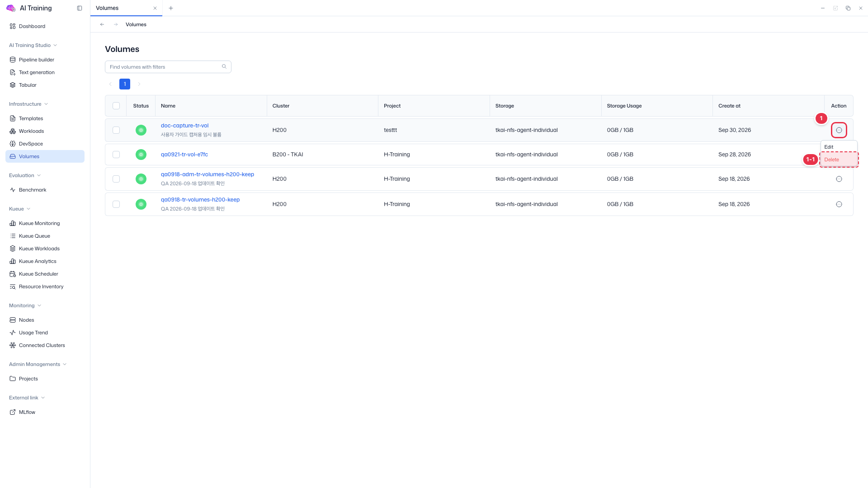The height and width of the screenshot is (488, 868).
Task: Select checkbox for qa0918-adm-tr-volumes-h200-keep row
Action: click(x=116, y=179)
